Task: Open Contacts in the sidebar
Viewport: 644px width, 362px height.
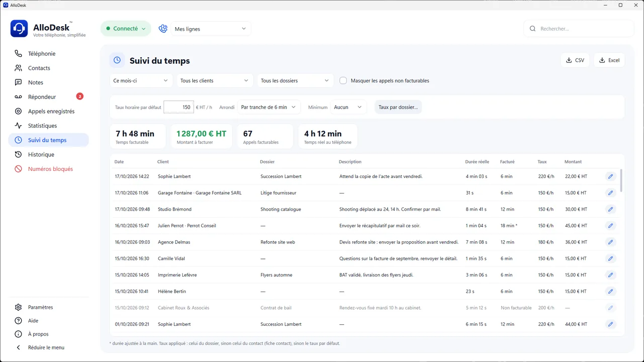Action: [48, 68]
